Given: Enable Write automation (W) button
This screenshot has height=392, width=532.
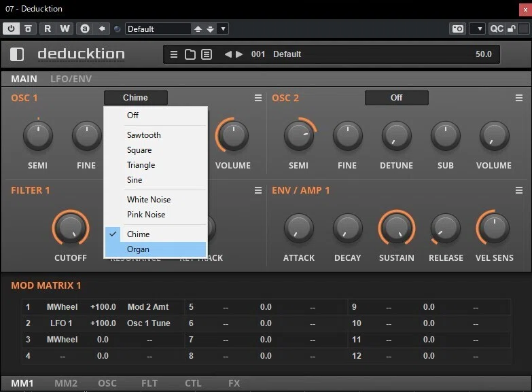Looking at the screenshot, I should [x=65, y=29].
